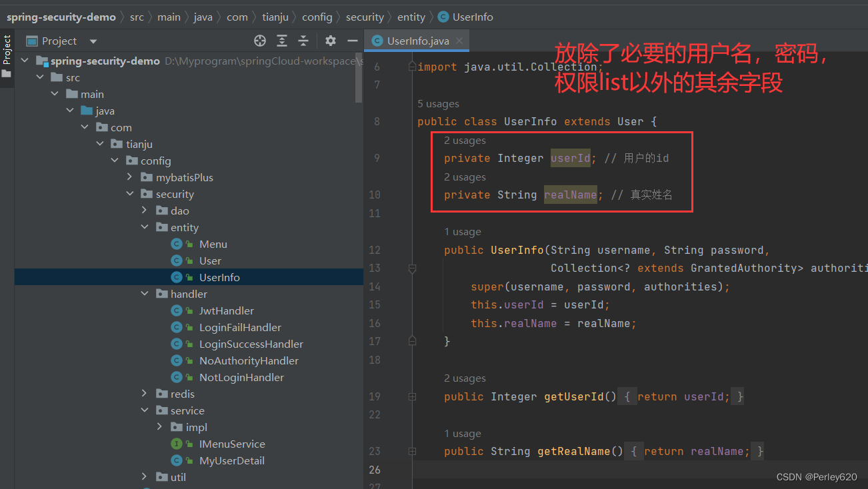Open the Project view dropdown arrow
The height and width of the screenshot is (489, 868).
click(x=93, y=41)
